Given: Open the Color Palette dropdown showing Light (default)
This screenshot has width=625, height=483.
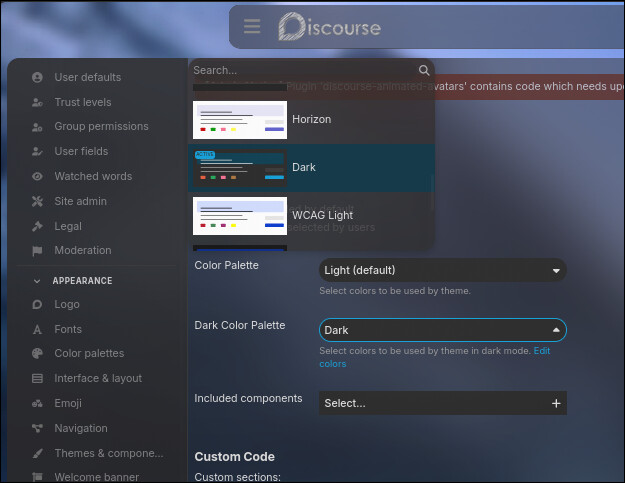Looking at the screenshot, I should click(442, 270).
